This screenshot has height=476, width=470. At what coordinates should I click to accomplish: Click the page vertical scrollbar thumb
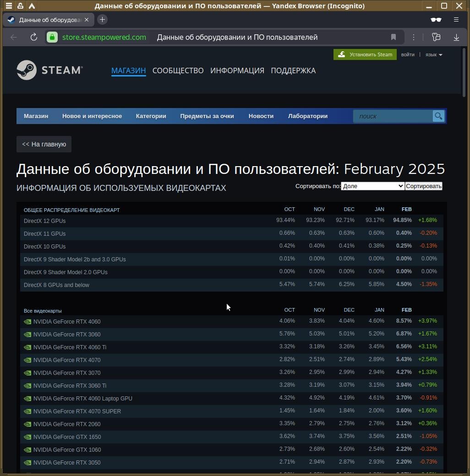464,72
